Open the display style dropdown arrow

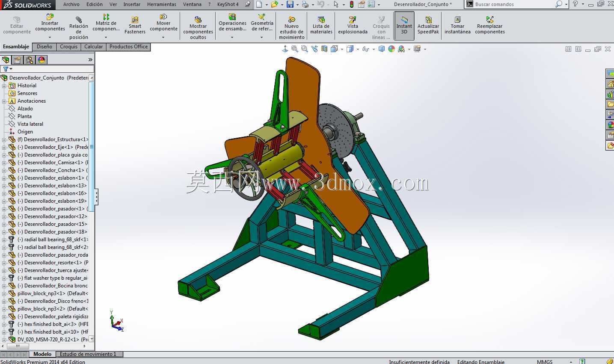click(358, 49)
